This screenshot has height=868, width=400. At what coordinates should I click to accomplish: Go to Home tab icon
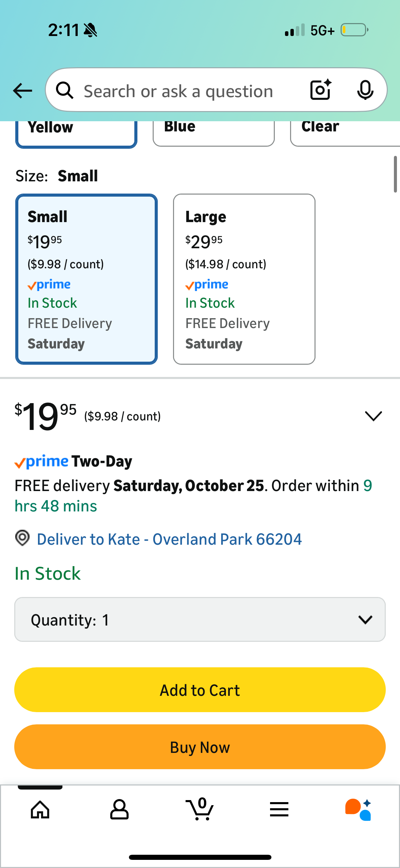(x=40, y=810)
